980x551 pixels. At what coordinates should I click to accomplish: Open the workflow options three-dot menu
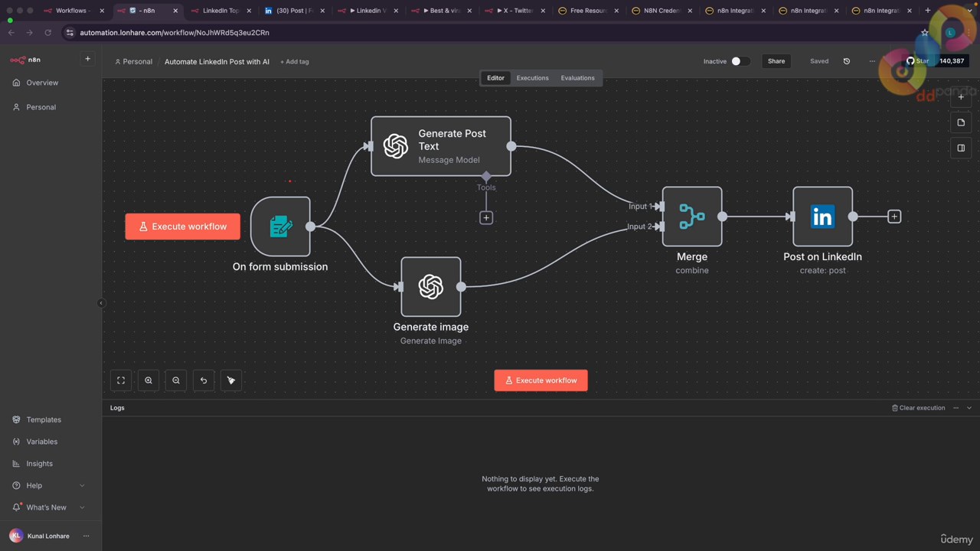[872, 61]
